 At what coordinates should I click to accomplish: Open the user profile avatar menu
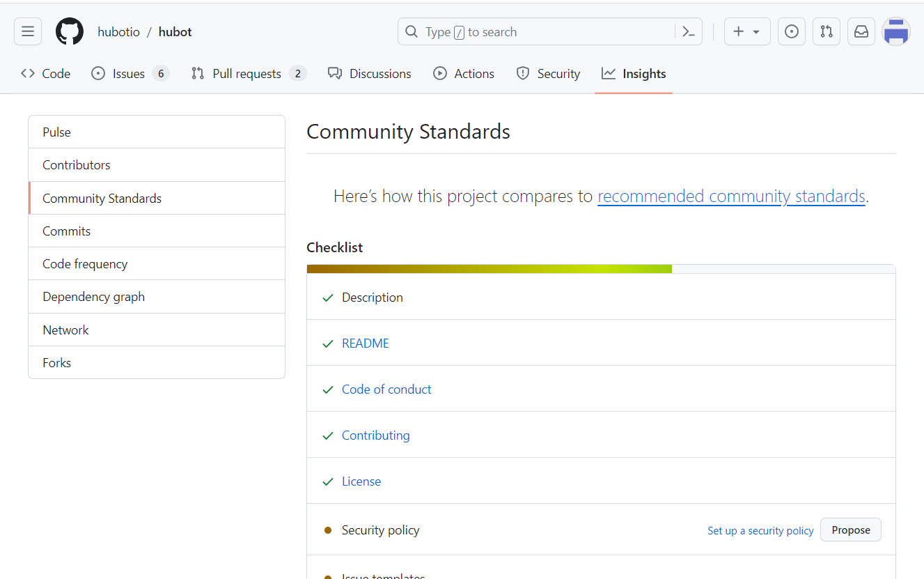tap(895, 31)
